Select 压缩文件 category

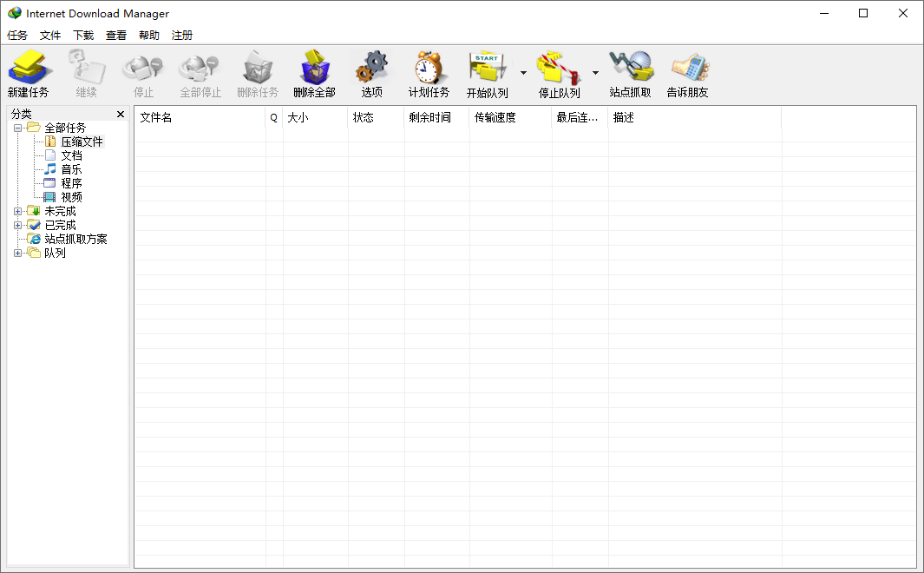[x=82, y=142]
